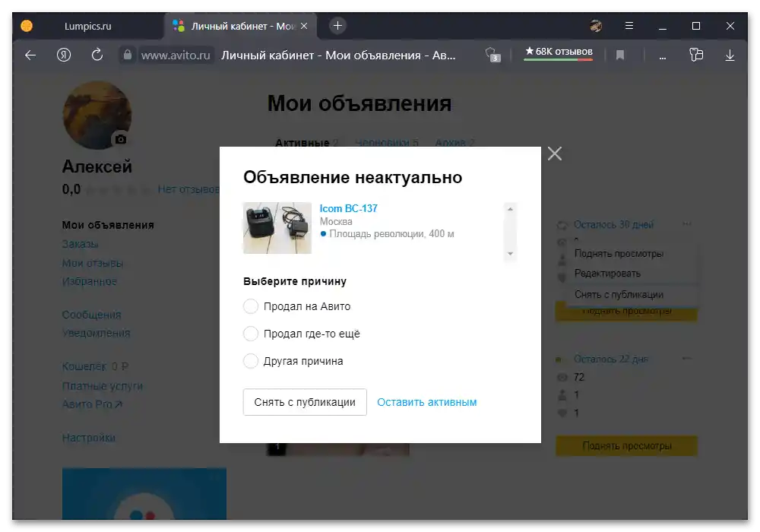
Task: Click the bottom yellow Поднять просмотры button
Action: click(627, 446)
